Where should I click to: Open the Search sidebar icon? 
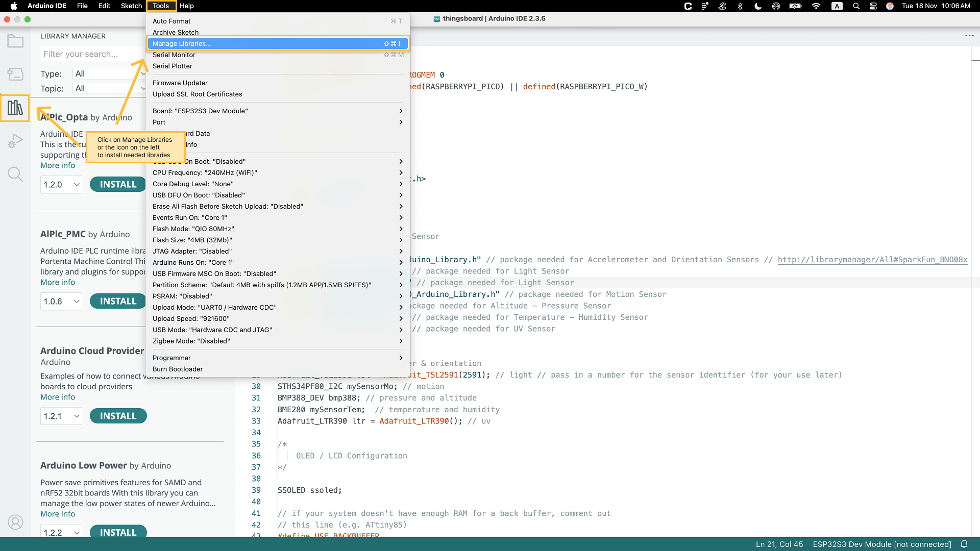[15, 174]
